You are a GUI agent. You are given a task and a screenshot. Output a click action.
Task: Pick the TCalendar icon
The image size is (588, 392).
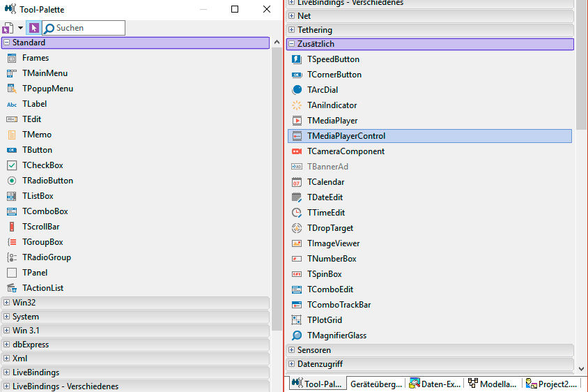(x=297, y=182)
